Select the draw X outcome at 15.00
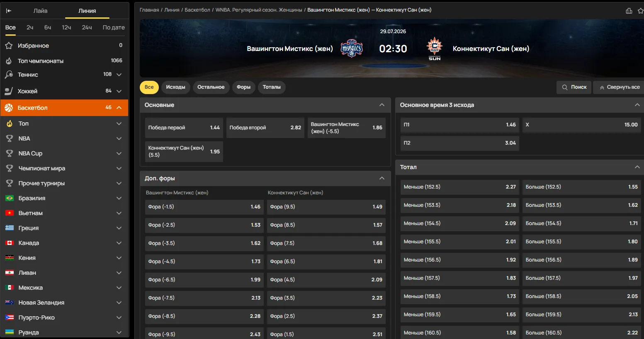 pos(582,125)
